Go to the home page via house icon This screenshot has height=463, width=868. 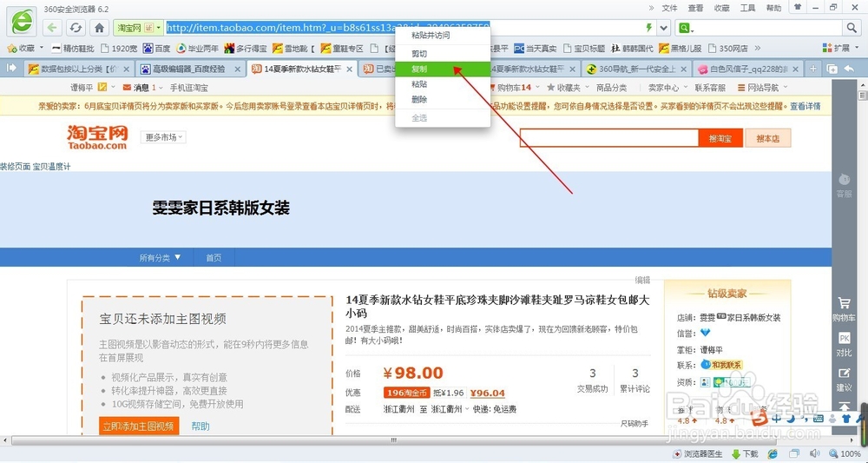pos(99,27)
